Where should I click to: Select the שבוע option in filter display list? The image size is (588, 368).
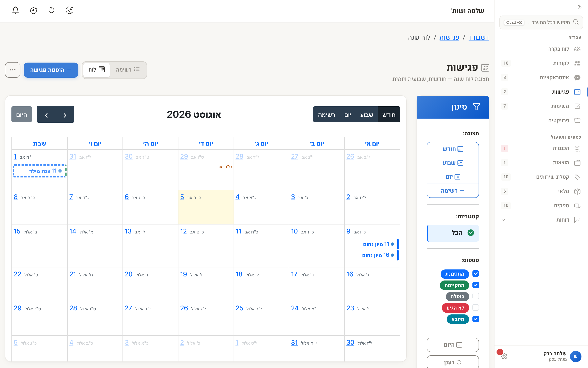(x=453, y=163)
